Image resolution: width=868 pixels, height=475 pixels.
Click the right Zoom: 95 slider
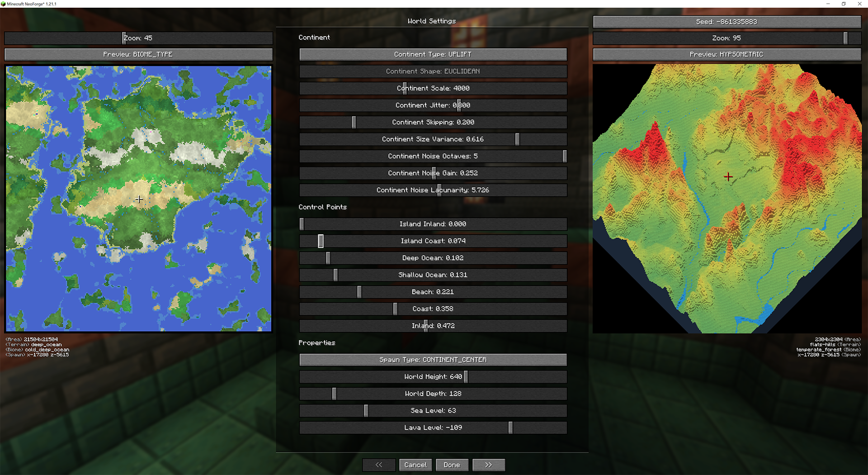coord(727,38)
